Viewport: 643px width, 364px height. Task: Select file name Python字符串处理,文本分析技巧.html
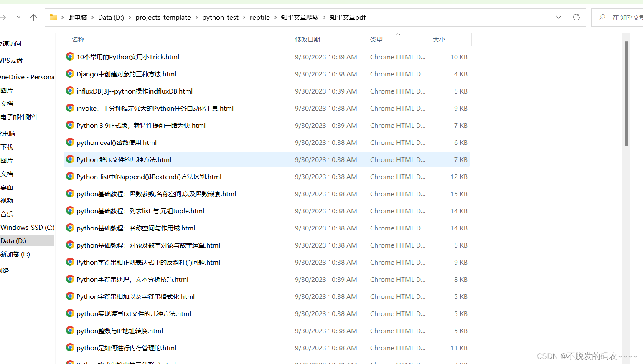click(132, 279)
